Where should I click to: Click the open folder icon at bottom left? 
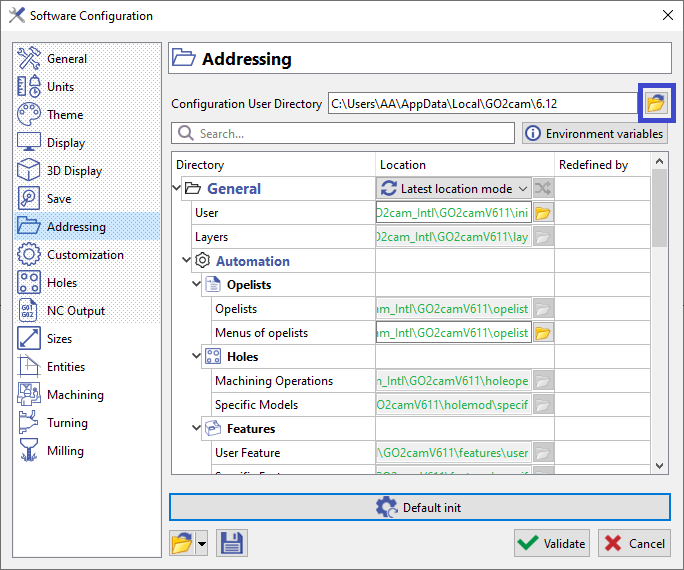(x=182, y=543)
